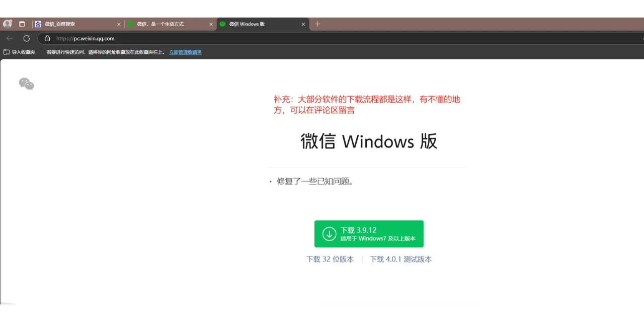644x322 pixels.
Task: Click the 下载 4.0.1 测试版本 link
Action: click(x=400, y=259)
